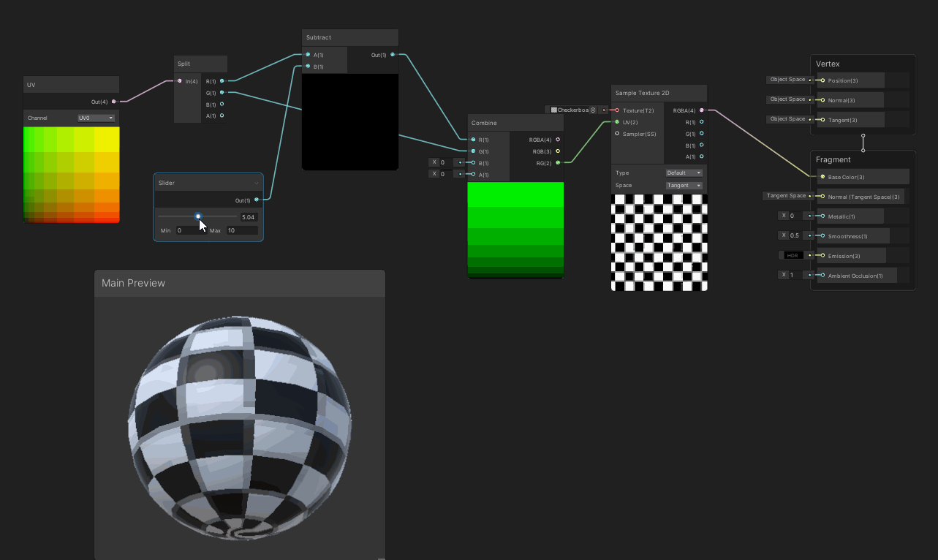Select the Base Color port in Fragment block

(822, 177)
